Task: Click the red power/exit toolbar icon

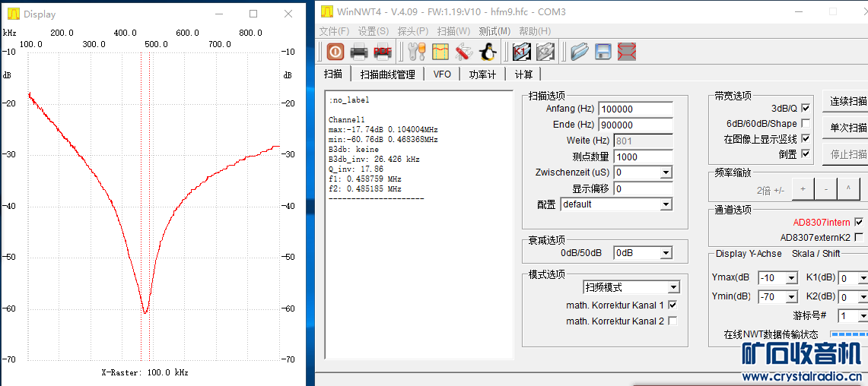Action: (x=335, y=52)
